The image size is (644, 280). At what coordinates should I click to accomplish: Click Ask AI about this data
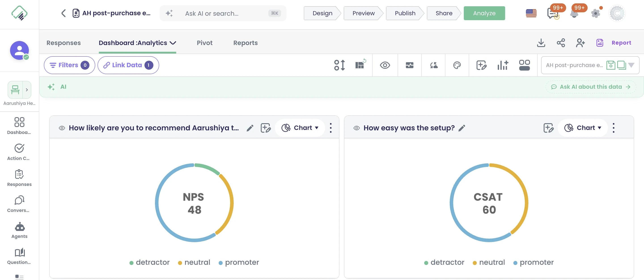coord(591,87)
